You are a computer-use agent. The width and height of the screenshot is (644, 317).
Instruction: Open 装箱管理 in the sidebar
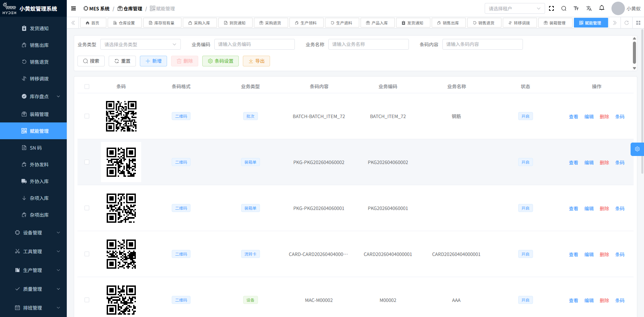34,114
